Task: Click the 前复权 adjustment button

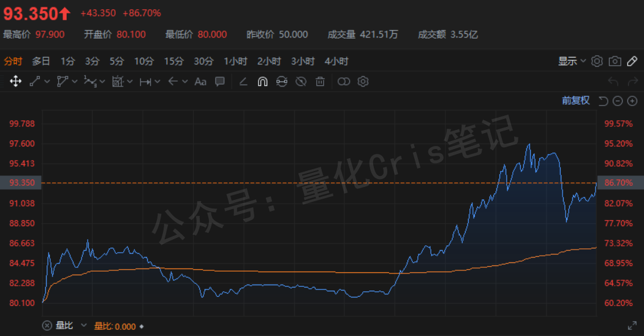Action: (576, 101)
